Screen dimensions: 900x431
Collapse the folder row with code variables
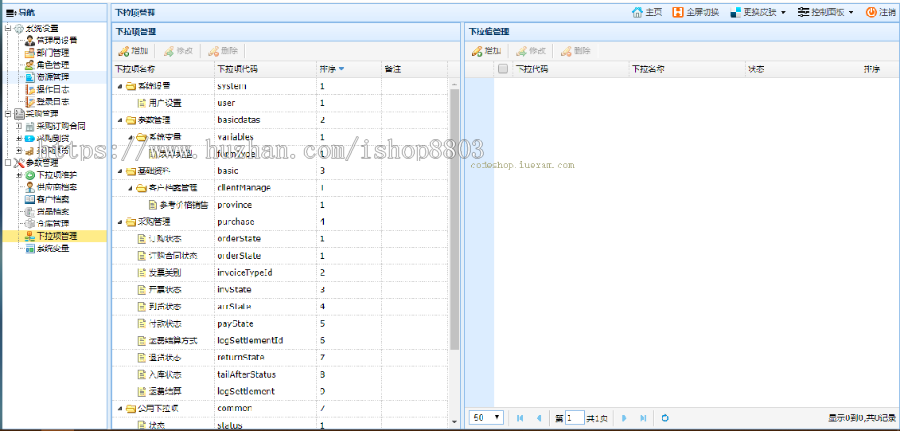tap(130, 137)
